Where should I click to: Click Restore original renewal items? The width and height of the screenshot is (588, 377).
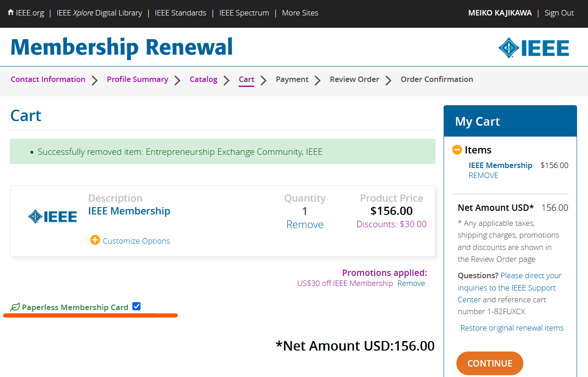click(512, 328)
